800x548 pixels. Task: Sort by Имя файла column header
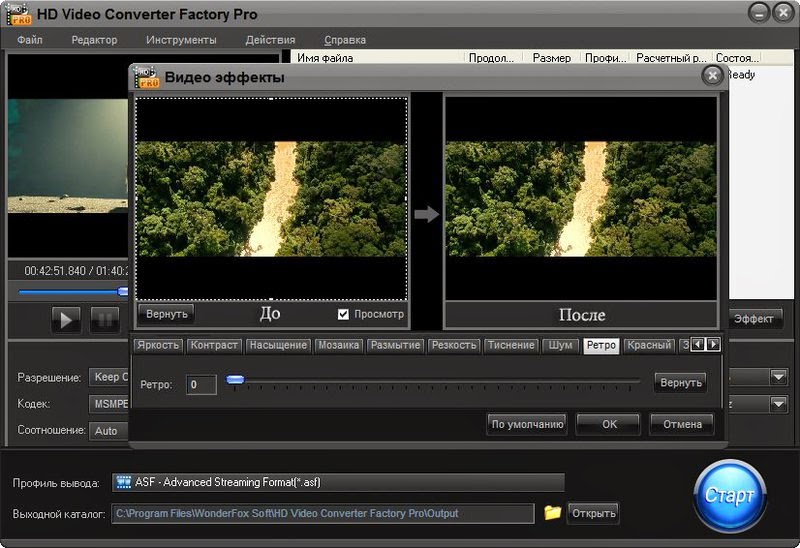pyautogui.click(x=378, y=58)
